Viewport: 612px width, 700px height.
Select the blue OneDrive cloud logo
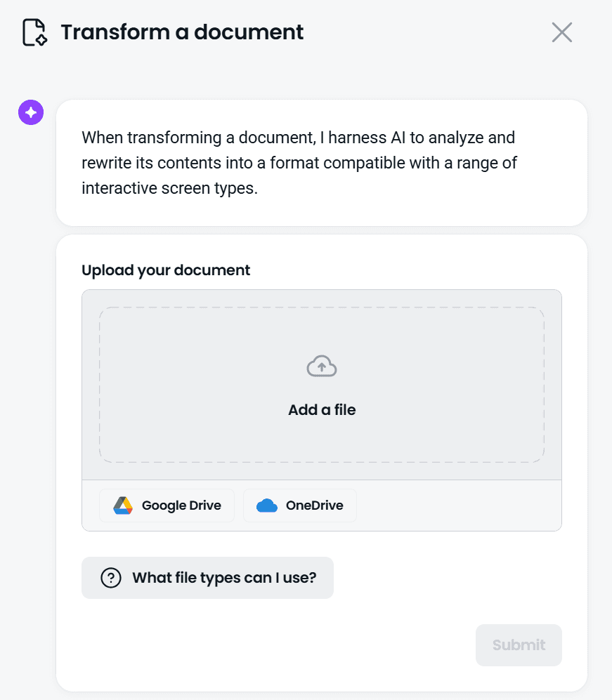point(267,506)
